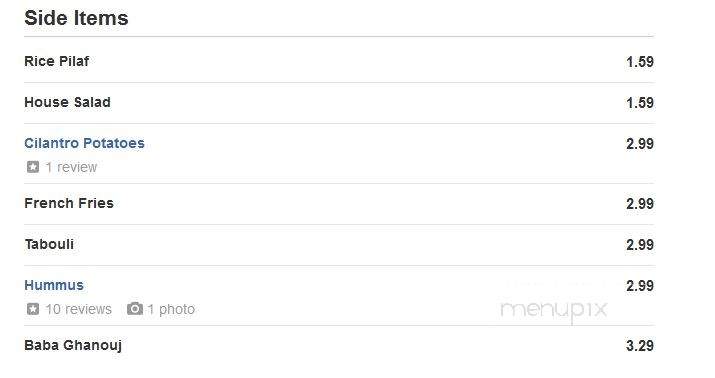Click the star icon beside 10 reviews
The height and width of the screenshot is (378, 715).
click(x=33, y=309)
